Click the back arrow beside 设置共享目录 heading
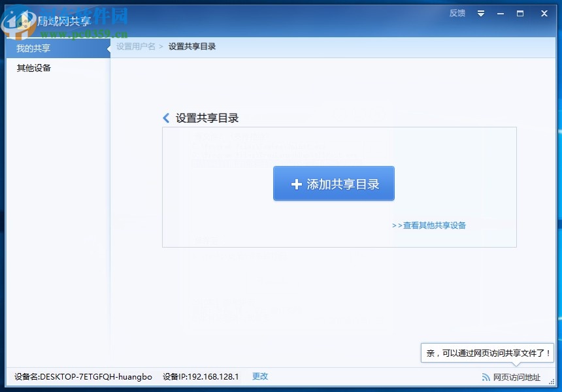Screen dimensions: 562x392 (x=166, y=118)
